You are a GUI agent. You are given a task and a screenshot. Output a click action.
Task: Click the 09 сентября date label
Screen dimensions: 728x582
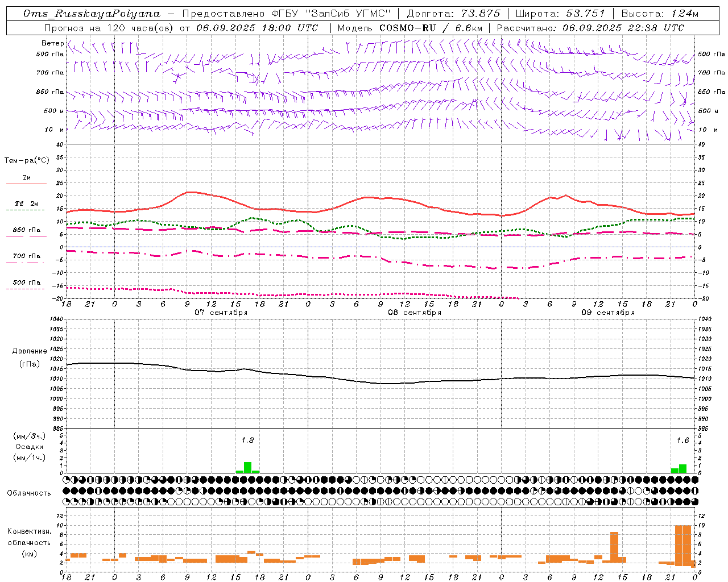pos(608,313)
